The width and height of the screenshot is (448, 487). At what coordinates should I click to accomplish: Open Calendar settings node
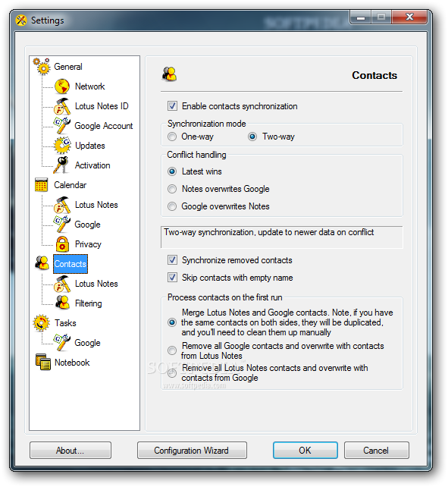(70, 185)
